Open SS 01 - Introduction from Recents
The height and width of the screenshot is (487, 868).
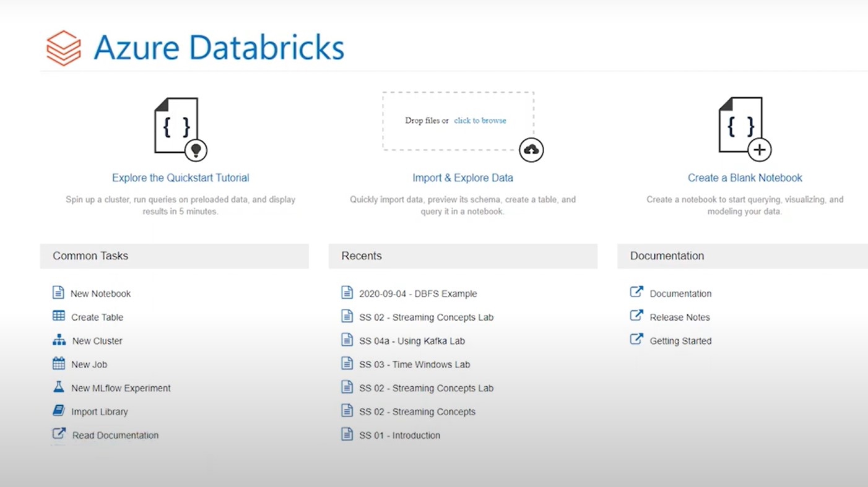pos(399,434)
